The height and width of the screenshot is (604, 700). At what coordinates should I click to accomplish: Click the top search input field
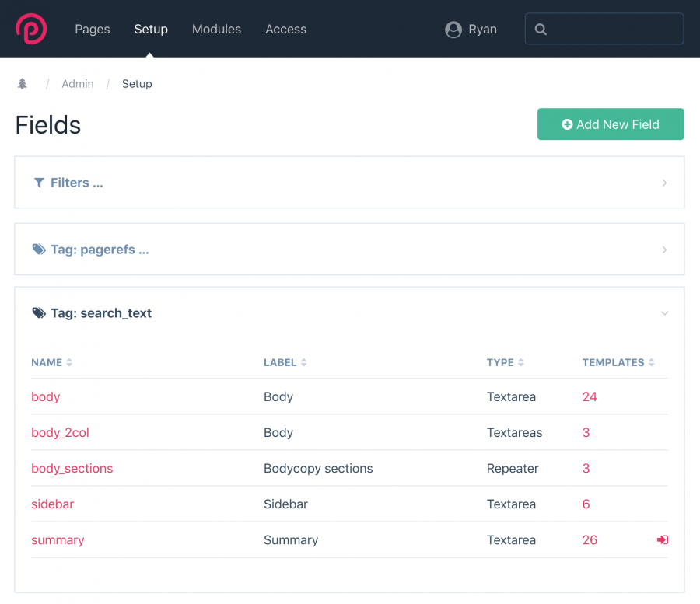click(604, 29)
